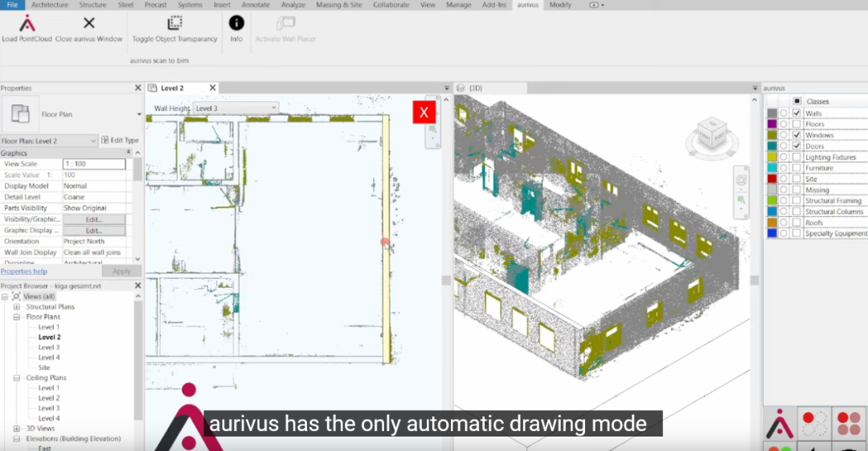Toggle the Classes header checkbox
Screen dimensions: 868x451
click(x=796, y=100)
